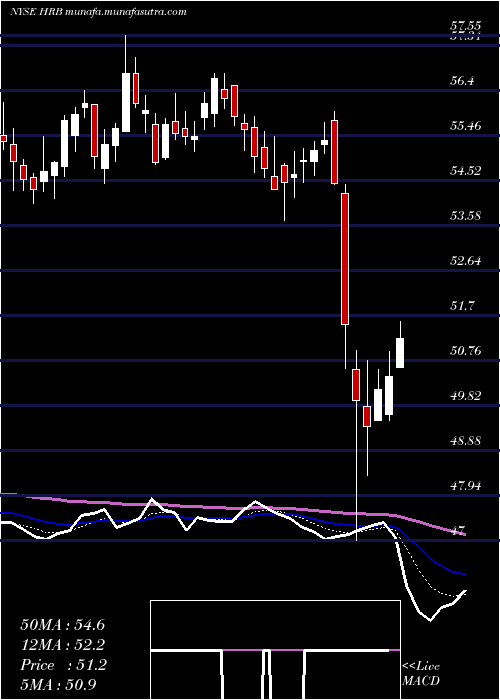Select the 57.55 price level label

coord(467,26)
